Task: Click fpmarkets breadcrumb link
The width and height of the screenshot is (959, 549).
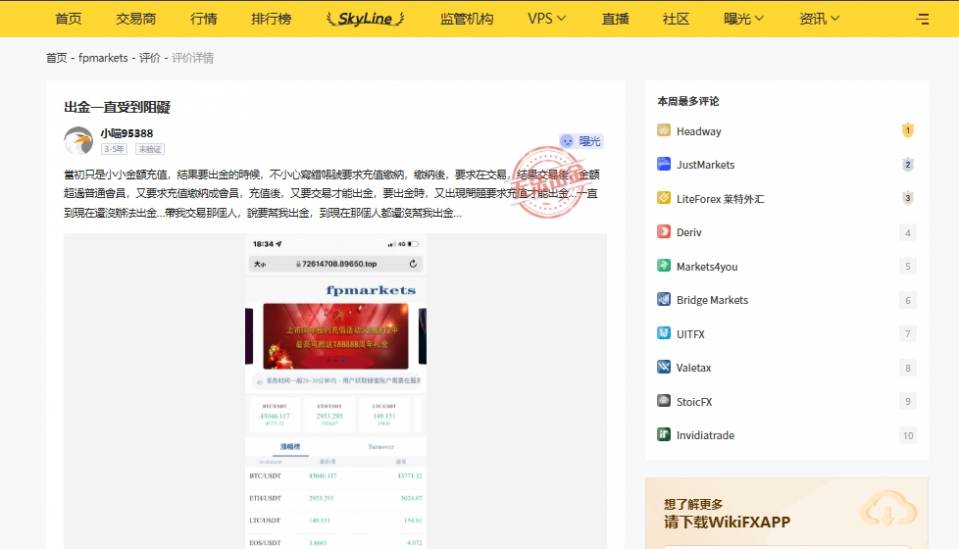Action: [x=103, y=57]
